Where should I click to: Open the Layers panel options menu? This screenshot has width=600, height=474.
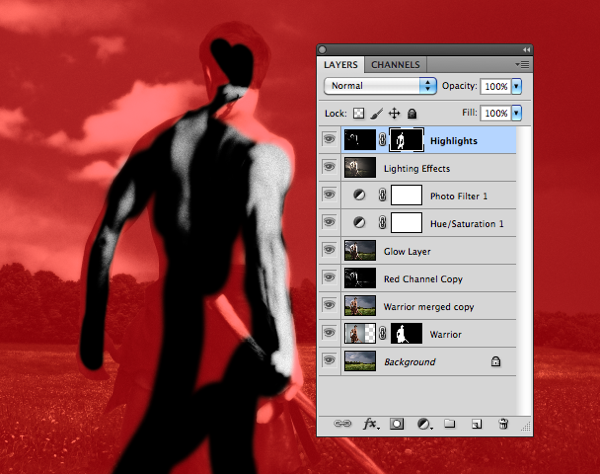click(522, 65)
